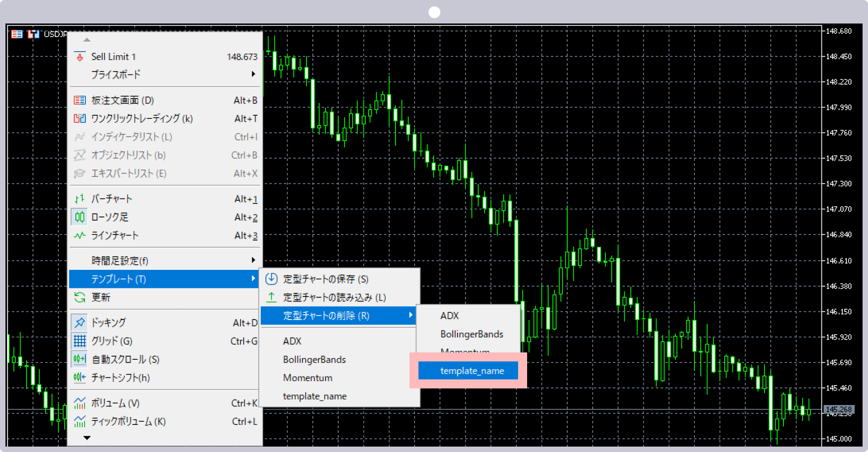Click the refresh (更新) icon
This screenshot has width=868, height=452.
click(x=80, y=297)
